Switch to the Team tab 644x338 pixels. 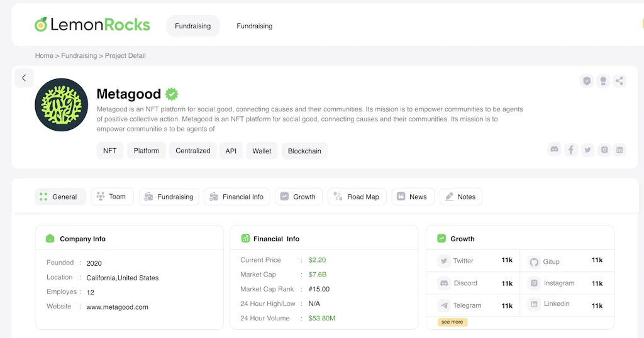click(x=111, y=197)
